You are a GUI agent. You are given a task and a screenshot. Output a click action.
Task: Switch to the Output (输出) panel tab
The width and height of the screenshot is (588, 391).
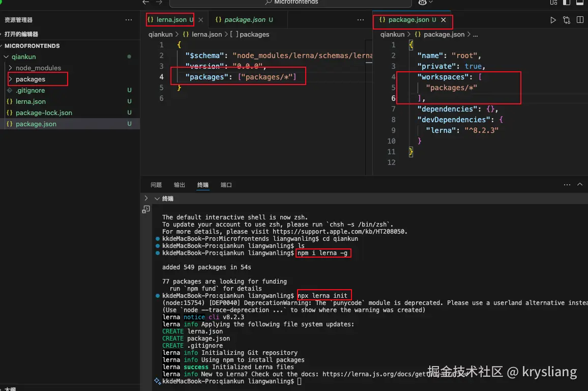point(179,185)
